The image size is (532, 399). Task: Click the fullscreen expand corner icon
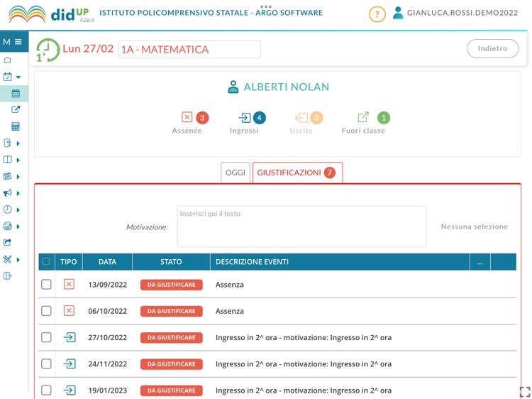525,392
